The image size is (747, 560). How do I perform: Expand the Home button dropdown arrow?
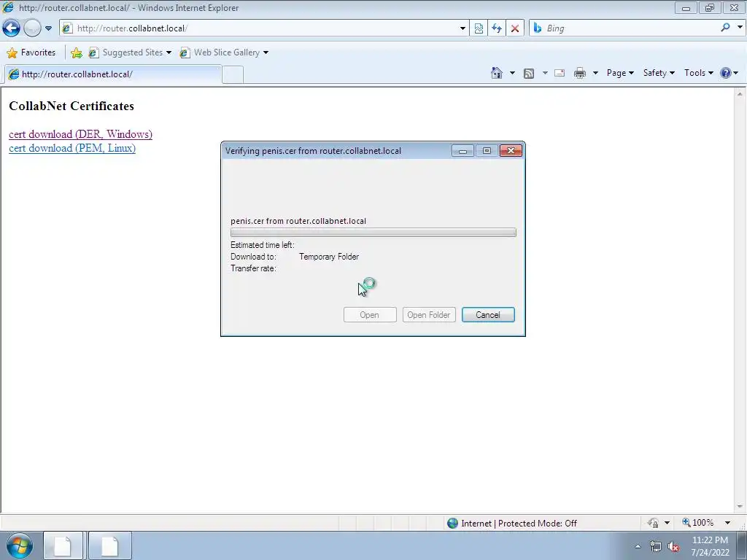512,73
